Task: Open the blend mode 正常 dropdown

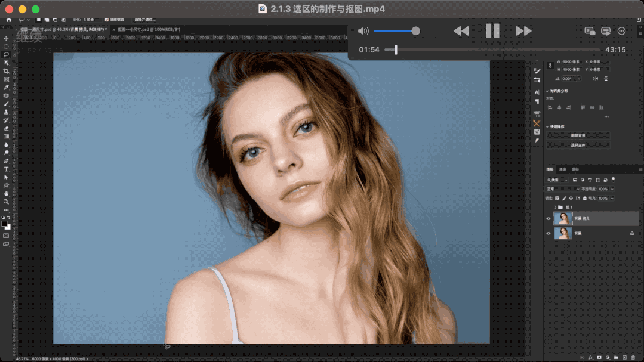Action: point(563,189)
